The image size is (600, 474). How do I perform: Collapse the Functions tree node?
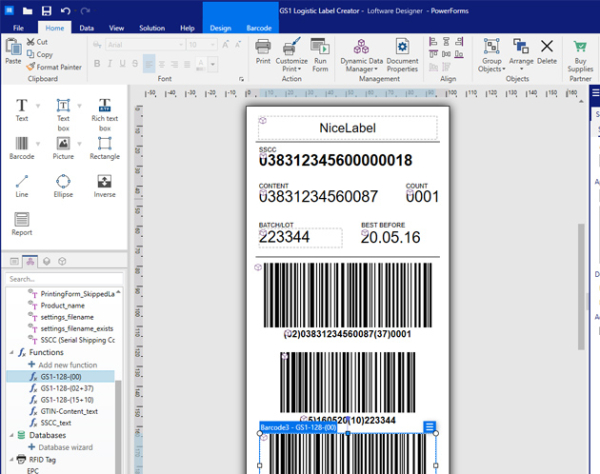pos(11,352)
